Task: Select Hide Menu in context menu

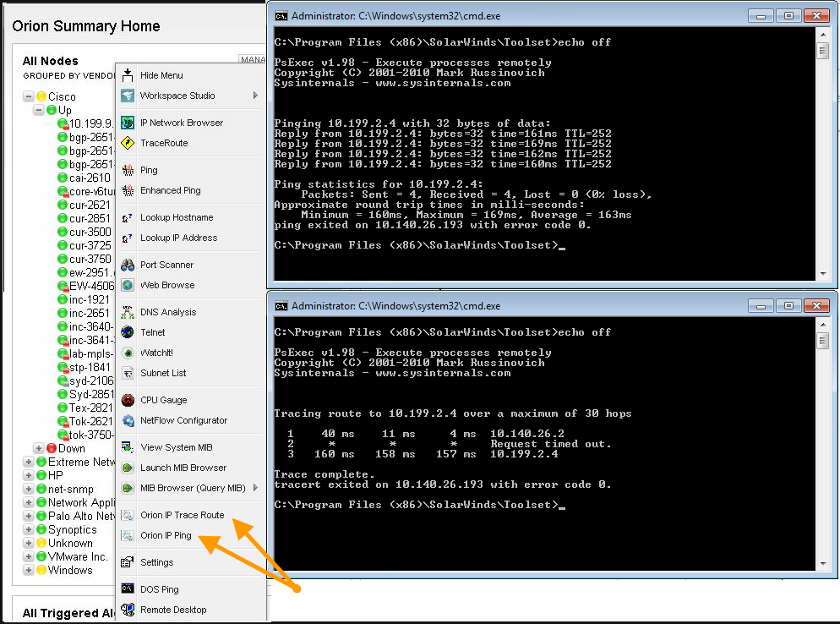Action: [161, 75]
